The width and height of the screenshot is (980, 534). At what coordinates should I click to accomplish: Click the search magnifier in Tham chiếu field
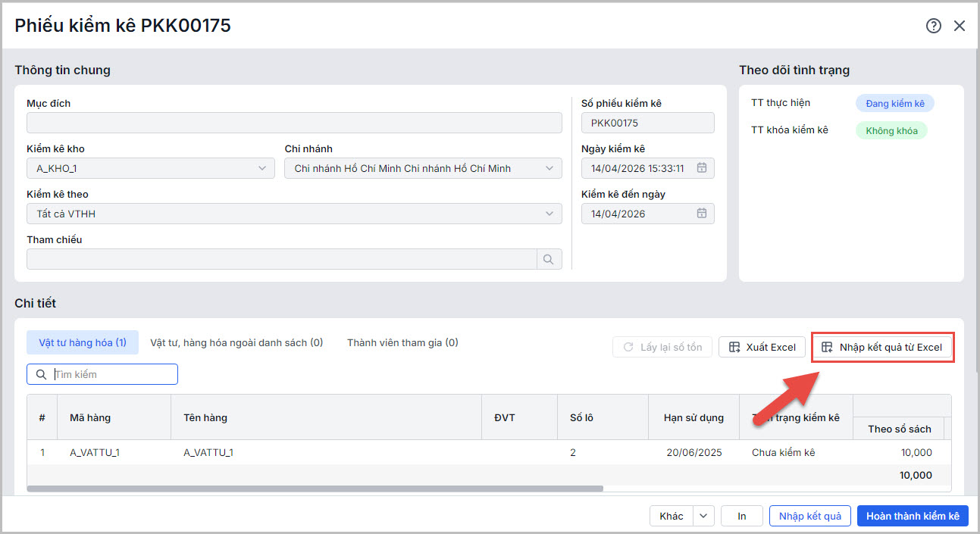coord(549,260)
